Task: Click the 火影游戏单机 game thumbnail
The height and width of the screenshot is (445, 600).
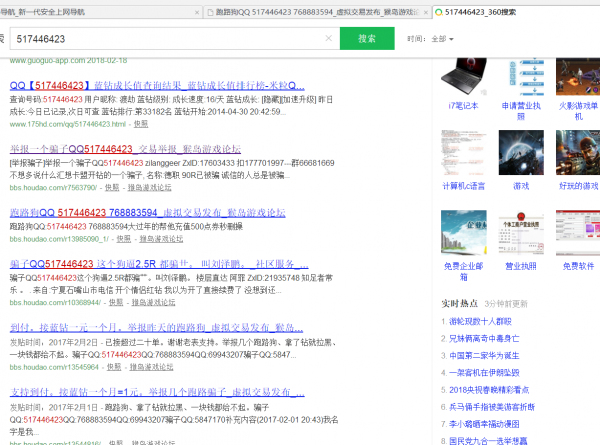Action: point(578,77)
